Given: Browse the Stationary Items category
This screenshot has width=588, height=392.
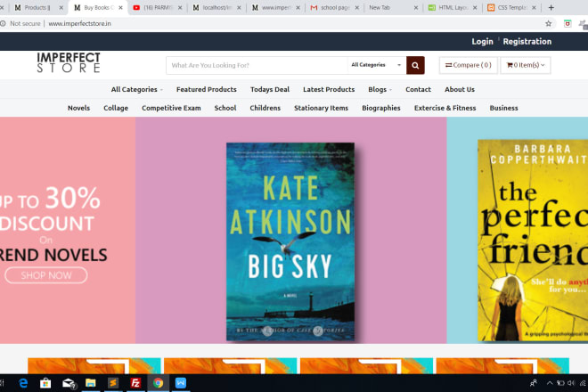Looking at the screenshot, I should [x=321, y=108].
